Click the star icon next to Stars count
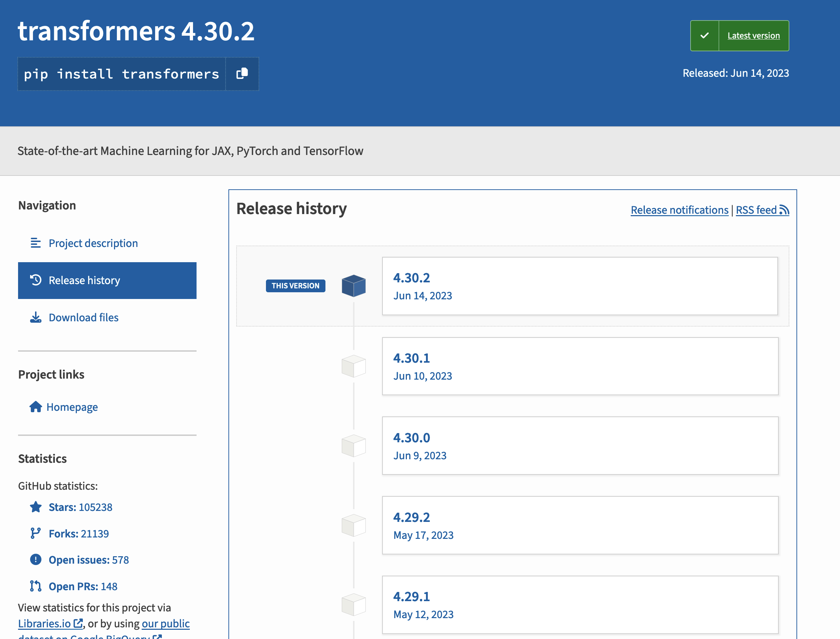 pos(35,507)
